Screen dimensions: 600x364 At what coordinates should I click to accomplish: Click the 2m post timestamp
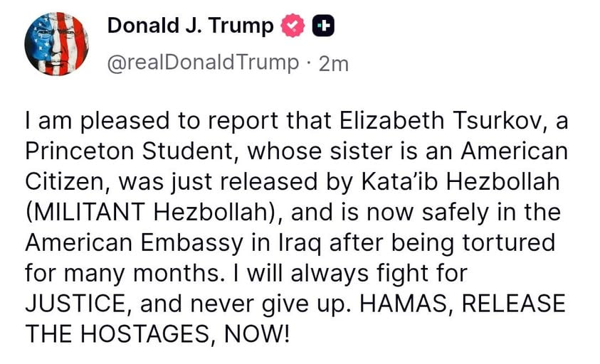coord(334,64)
